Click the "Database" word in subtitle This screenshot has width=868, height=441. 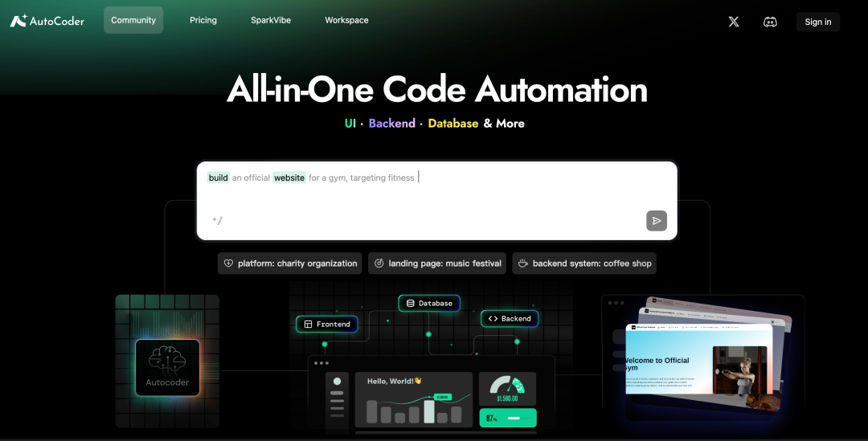[452, 124]
